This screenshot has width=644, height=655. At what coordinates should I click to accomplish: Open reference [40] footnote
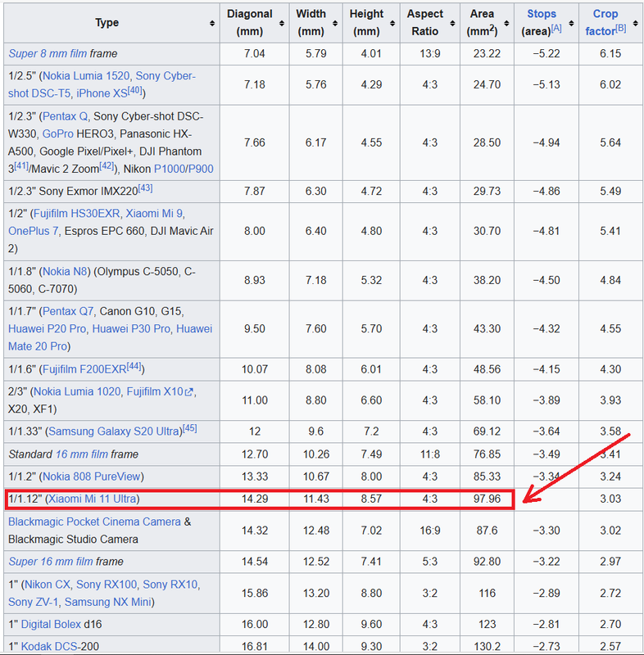[134, 91]
